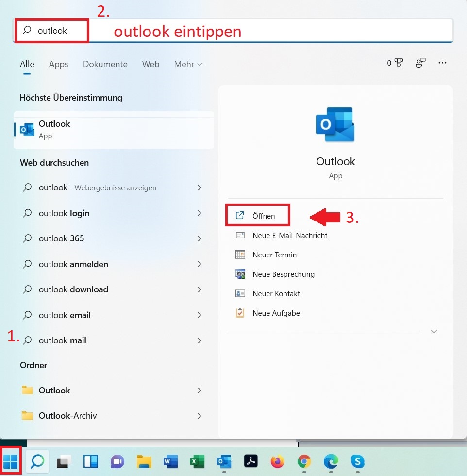The image size is (467, 476).
Task: Click the Neue Besprechung icon
Action: coord(240,274)
